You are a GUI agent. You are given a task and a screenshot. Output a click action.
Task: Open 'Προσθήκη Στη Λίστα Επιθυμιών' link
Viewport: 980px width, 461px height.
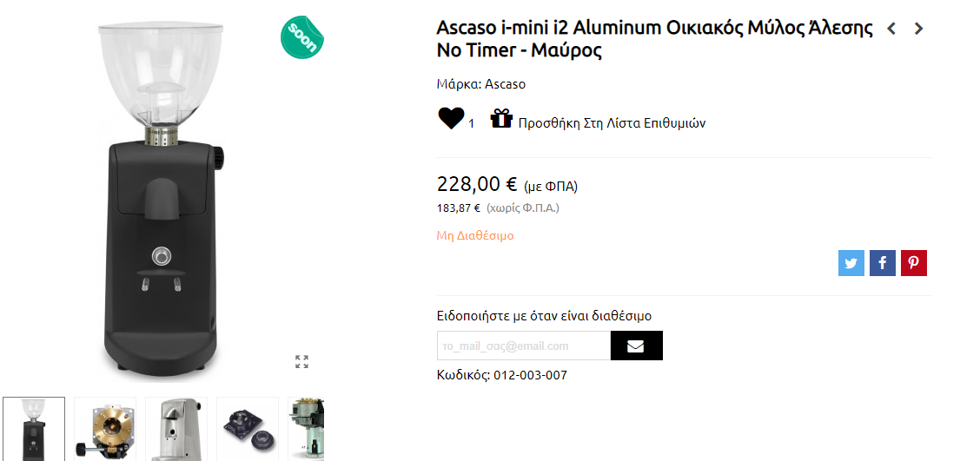(612, 123)
